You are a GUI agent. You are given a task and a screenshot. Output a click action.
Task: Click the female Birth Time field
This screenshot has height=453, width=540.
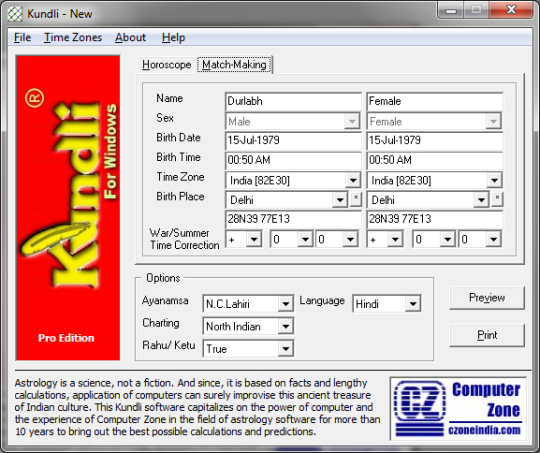[x=434, y=160]
